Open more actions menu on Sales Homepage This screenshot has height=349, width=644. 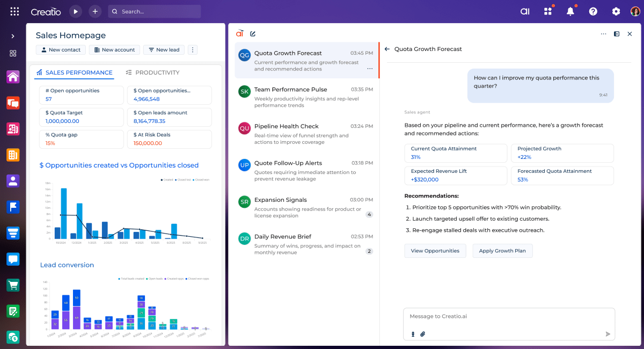click(x=193, y=50)
